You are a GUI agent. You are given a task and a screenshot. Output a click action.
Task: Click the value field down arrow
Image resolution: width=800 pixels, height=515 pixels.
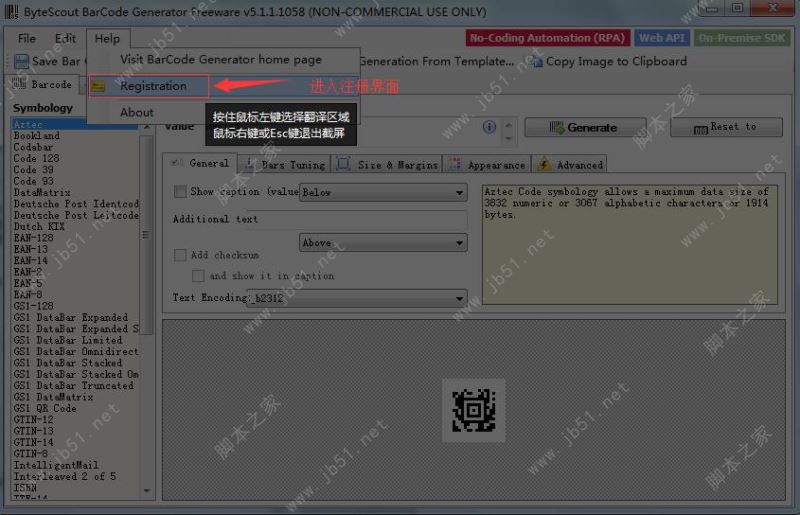[x=508, y=138]
